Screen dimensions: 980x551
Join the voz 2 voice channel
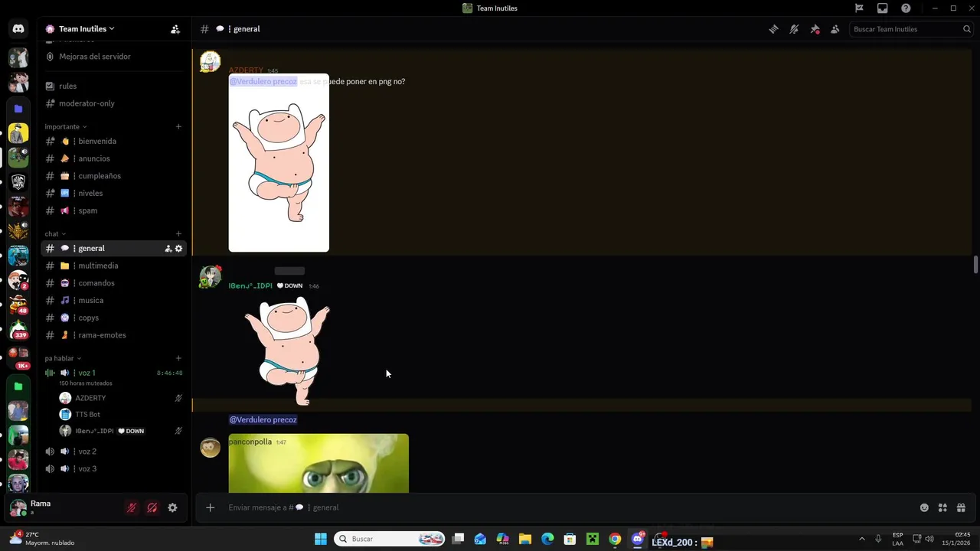tap(113, 452)
